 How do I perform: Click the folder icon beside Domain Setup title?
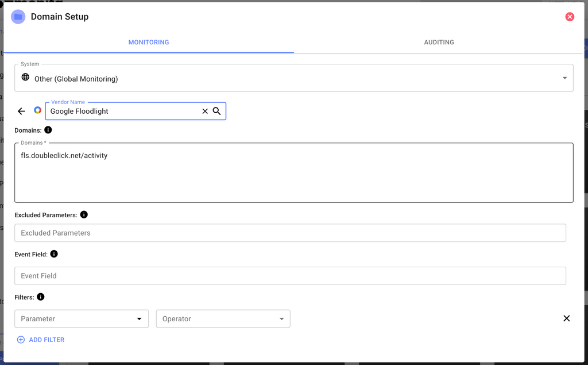tap(17, 17)
